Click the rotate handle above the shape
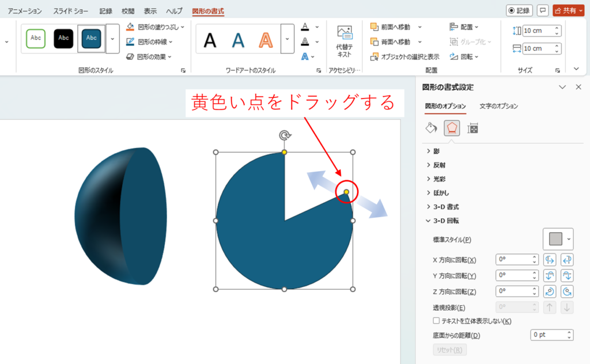This screenshot has height=364, width=590. [x=284, y=135]
